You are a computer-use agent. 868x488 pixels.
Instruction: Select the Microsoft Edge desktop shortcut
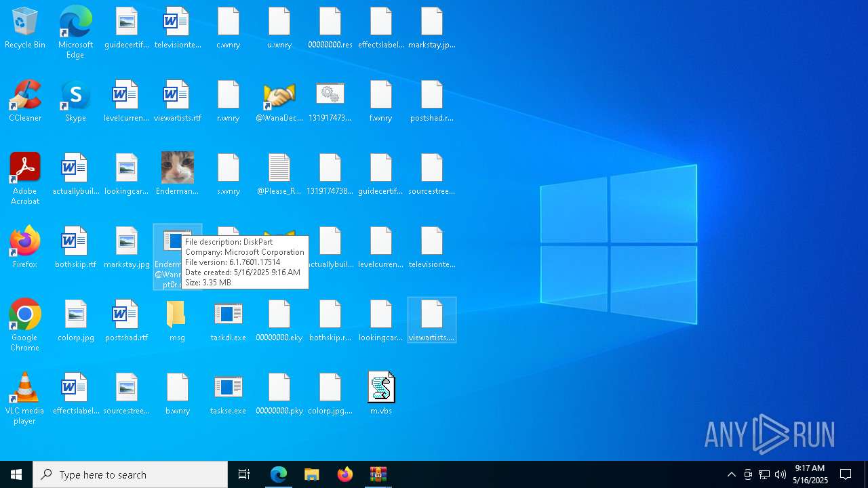pyautogui.click(x=75, y=33)
